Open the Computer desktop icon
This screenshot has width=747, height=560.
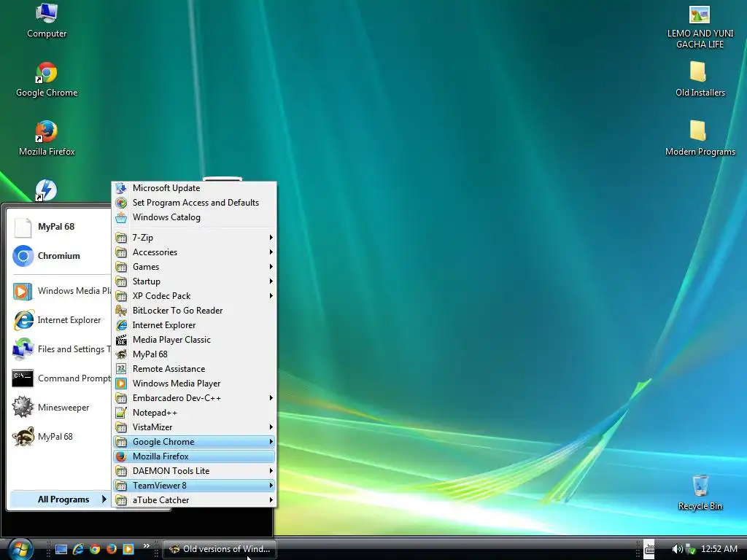47,21
